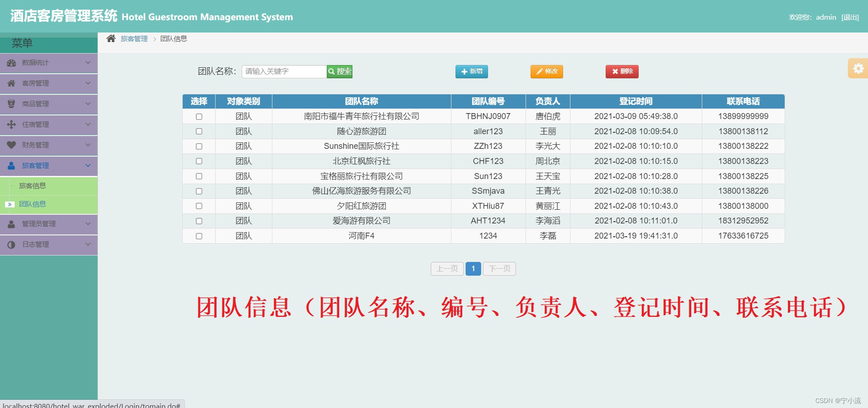Click timestamp 2021-03-19 19:41:31.0
The width and height of the screenshot is (868, 408).
click(x=636, y=236)
